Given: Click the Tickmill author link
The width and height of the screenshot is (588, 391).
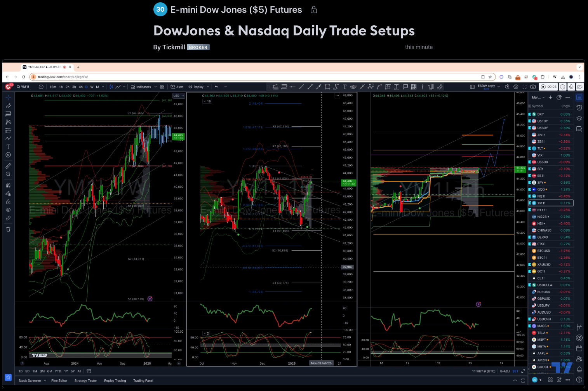Looking at the screenshot, I should coord(174,47).
